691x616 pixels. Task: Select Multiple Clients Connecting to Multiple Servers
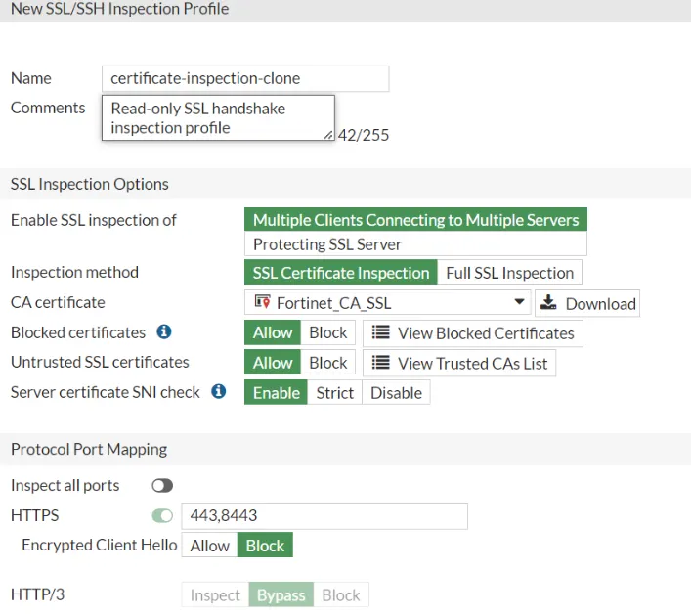[x=415, y=220]
